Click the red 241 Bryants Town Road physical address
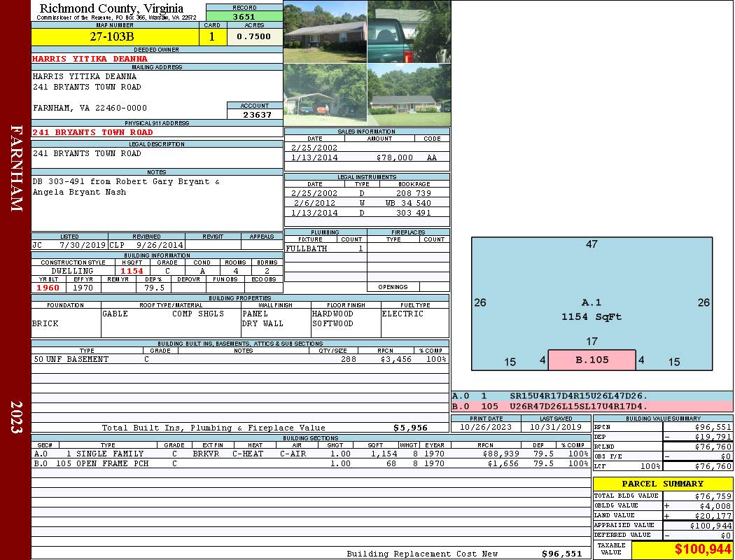Image resolution: width=735 pixels, height=560 pixels. [x=92, y=132]
